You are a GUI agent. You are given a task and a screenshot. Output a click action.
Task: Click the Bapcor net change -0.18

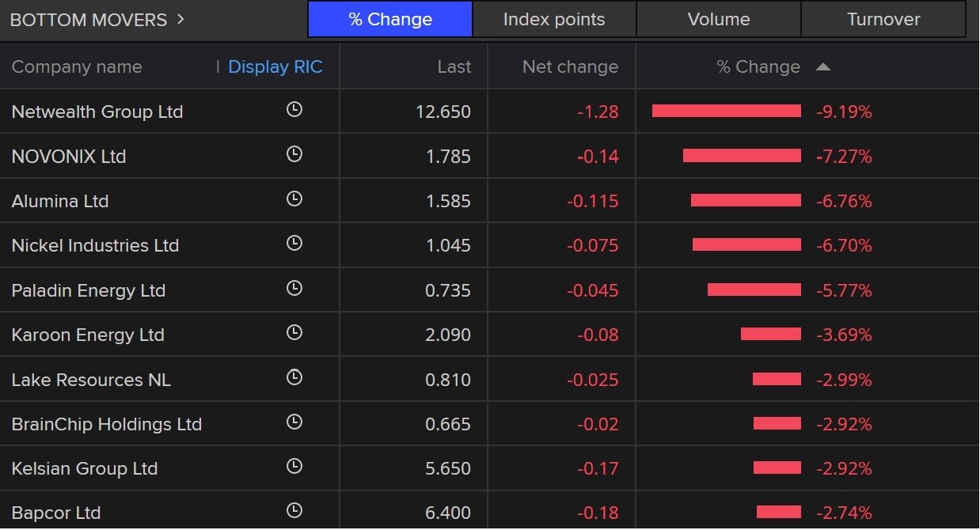[598, 513]
